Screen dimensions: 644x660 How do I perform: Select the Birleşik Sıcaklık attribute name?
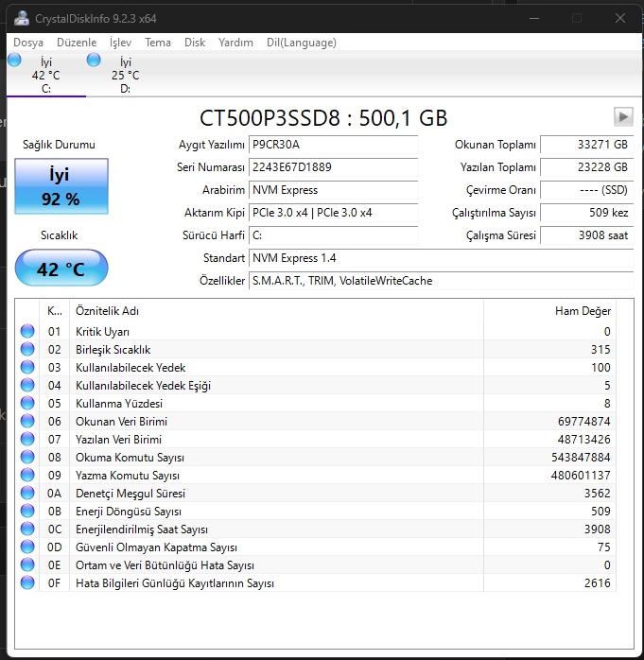[x=113, y=350]
